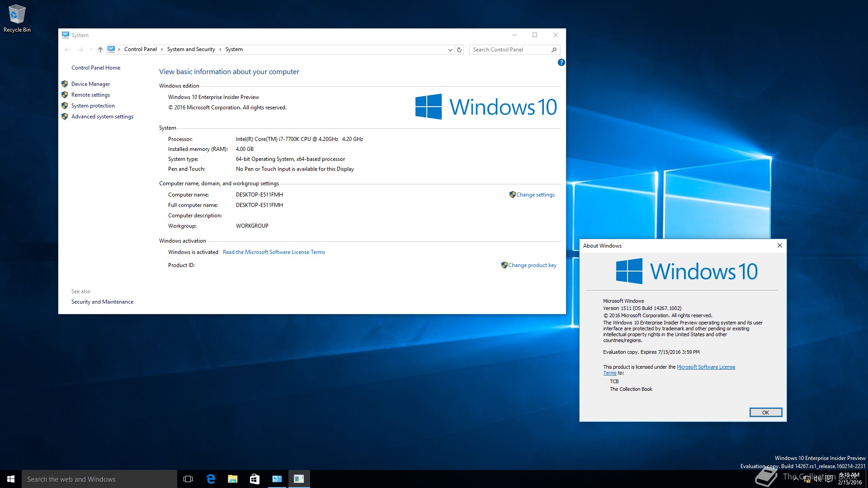Open File Explorer from taskbar
The width and height of the screenshot is (868, 488).
point(232,479)
